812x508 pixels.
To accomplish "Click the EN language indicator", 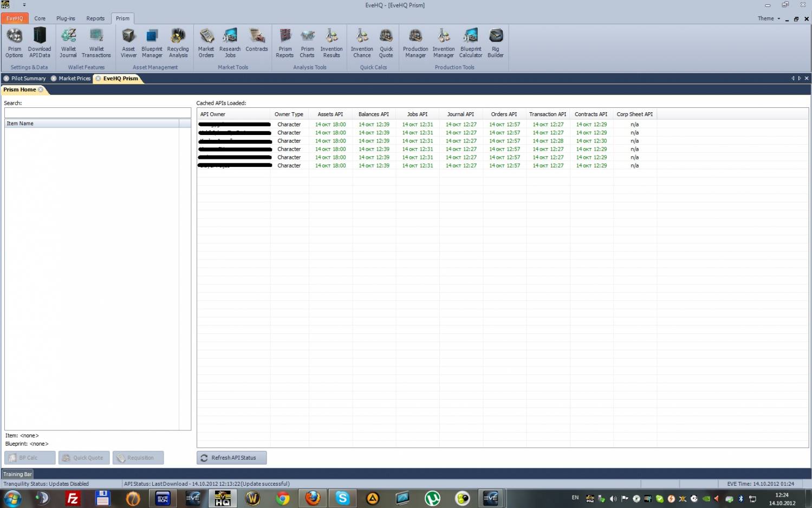I will coord(575,498).
